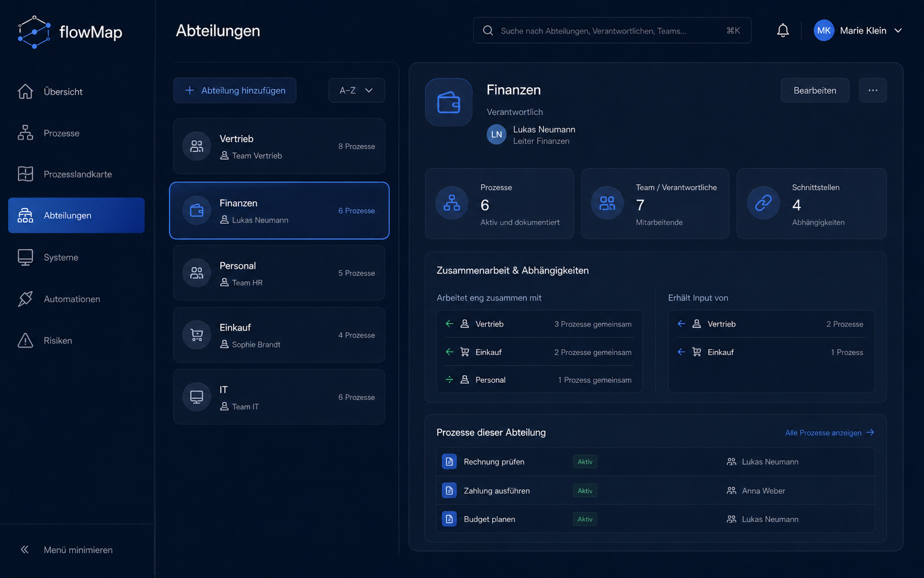Select the Einkauf department card
The width and height of the screenshot is (924, 578).
click(x=279, y=335)
